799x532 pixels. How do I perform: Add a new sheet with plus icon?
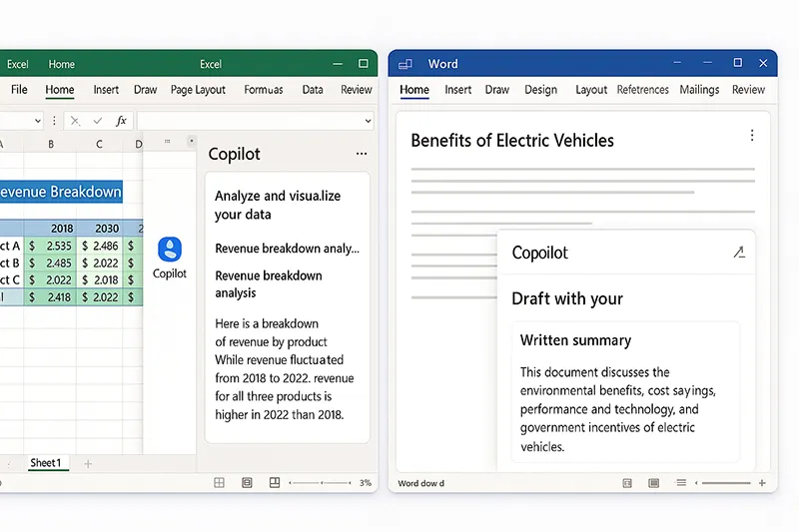[x=88, y=463]
